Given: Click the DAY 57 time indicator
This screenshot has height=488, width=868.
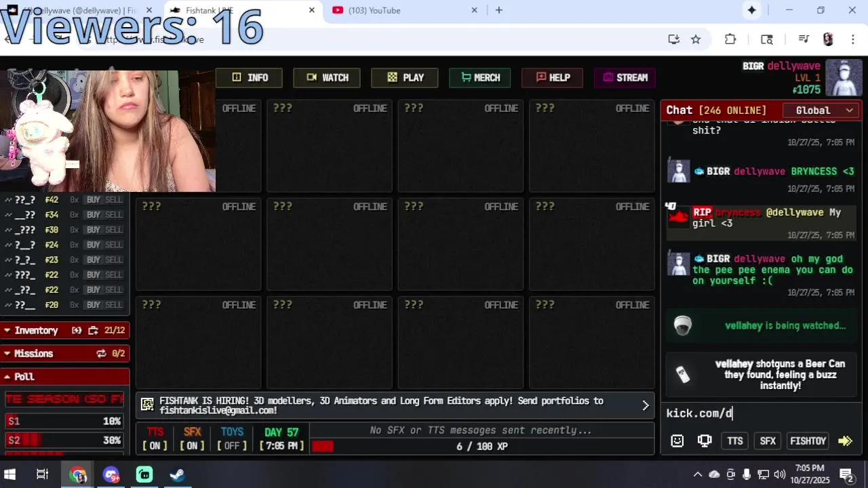Looking at the screenshot, I should [x=282, y=439].
